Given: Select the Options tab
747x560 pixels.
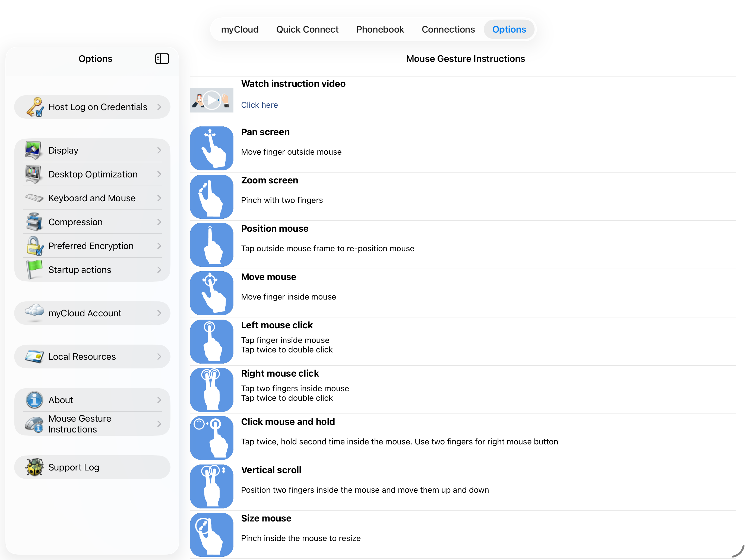Looking at the screenshot, I should click(x=509, y=29).
